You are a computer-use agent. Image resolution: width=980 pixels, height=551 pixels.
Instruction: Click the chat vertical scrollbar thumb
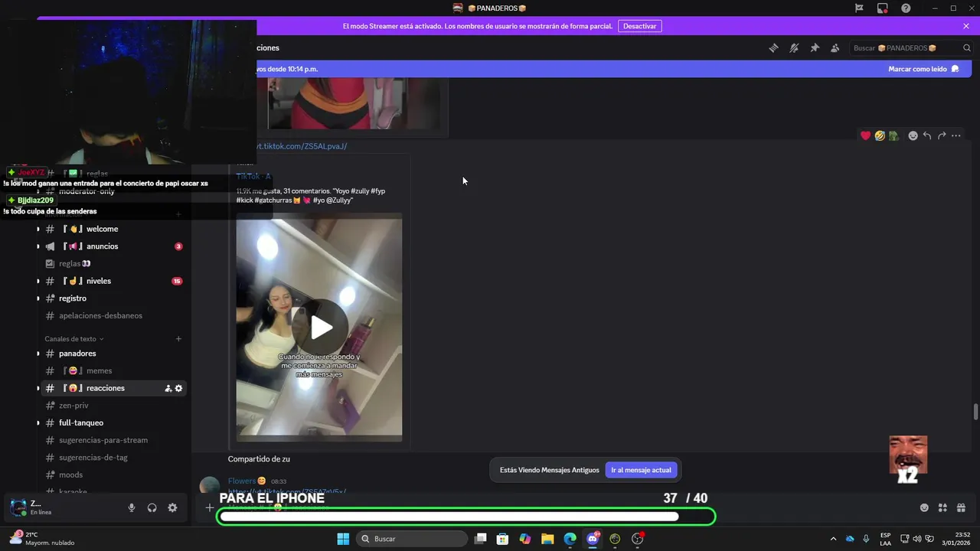pos(975,411)
